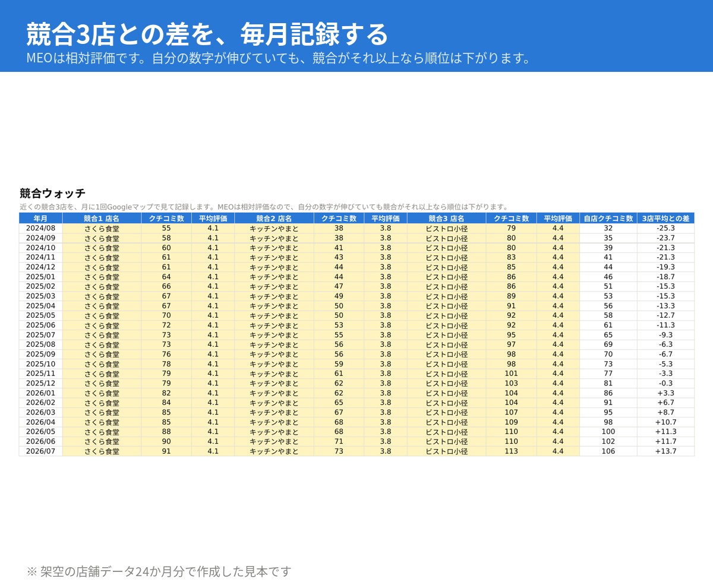713x588 pixels.
Task: Click the 2025/04 date cell
Action: [40, 306]
